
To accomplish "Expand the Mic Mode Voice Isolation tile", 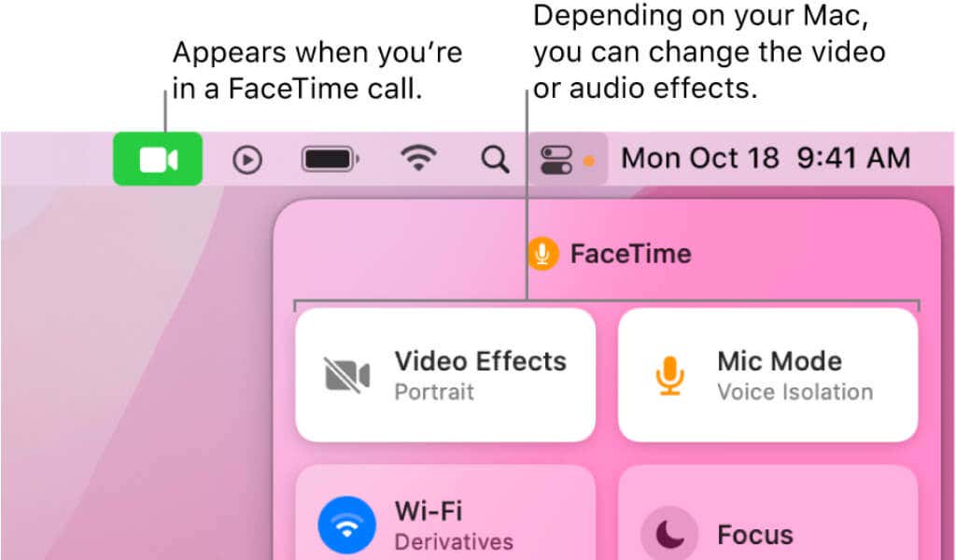I will pyautogui.click(x=767, y=375).
